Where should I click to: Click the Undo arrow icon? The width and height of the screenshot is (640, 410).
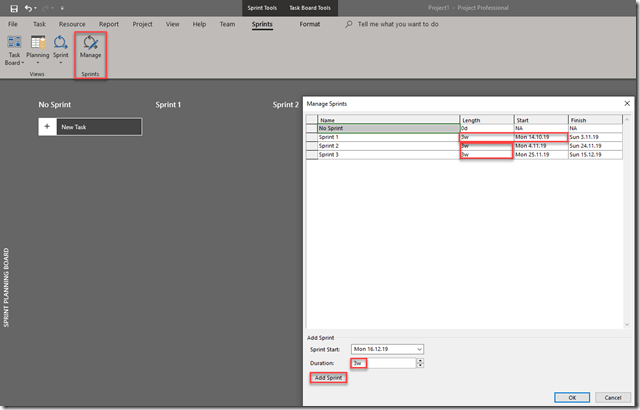click(29, 7)
